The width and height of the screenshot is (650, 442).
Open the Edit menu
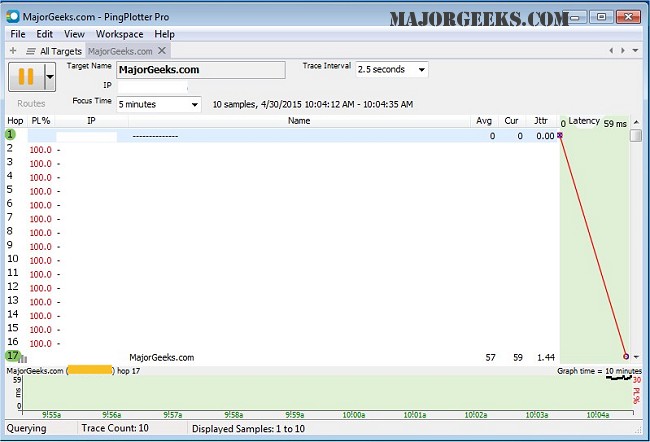(x=44, y=34)
